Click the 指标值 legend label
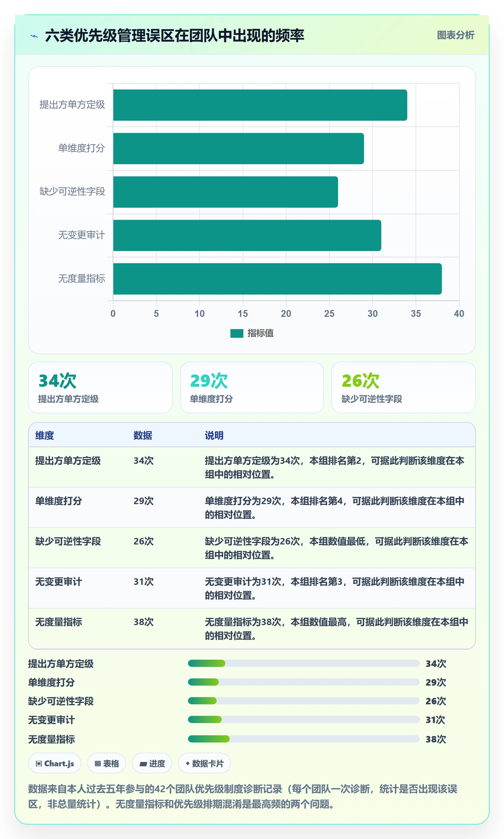The width and height of the screenshot is (504, 839). 260,333
